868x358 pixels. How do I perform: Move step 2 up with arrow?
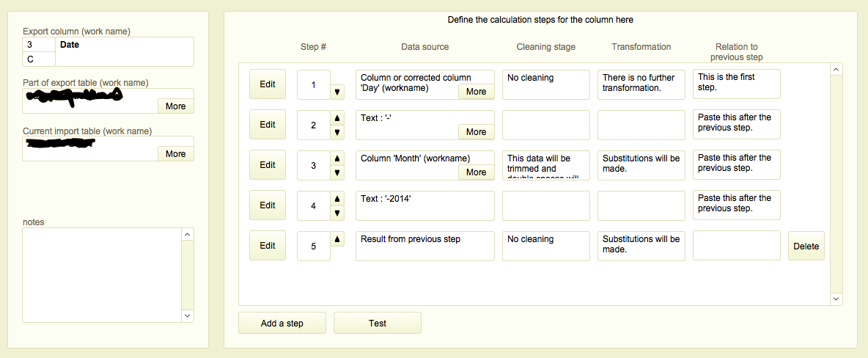[x=337, y=117]
